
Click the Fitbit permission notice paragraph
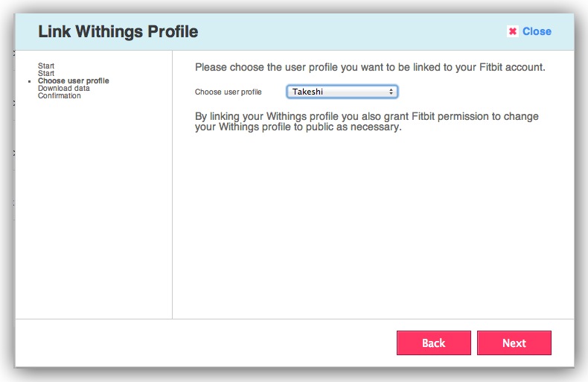(x=366, y=121)
